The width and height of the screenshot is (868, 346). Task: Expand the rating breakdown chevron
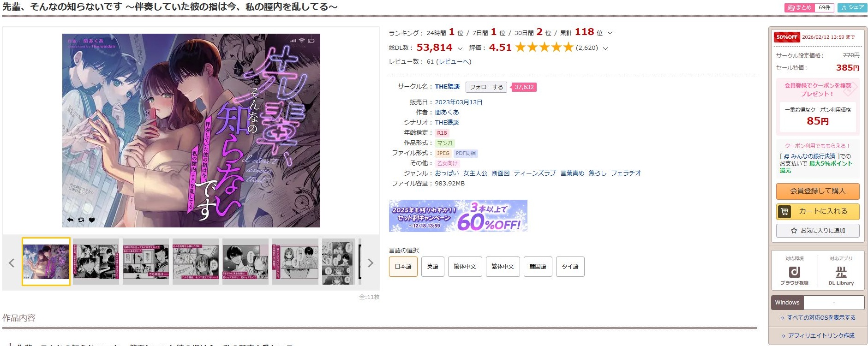coord(605,48)
